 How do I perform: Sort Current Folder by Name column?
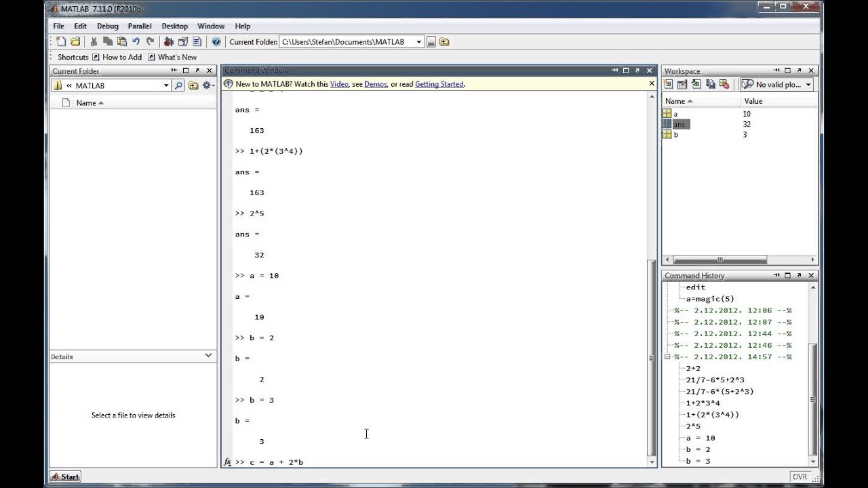point(90,103)
